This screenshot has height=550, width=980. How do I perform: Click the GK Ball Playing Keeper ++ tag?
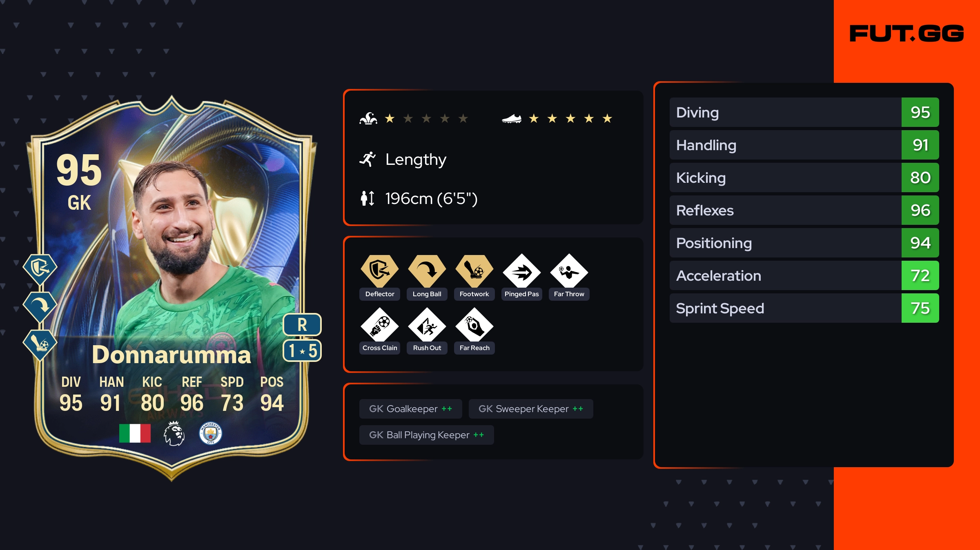click(x=426, y=435)
